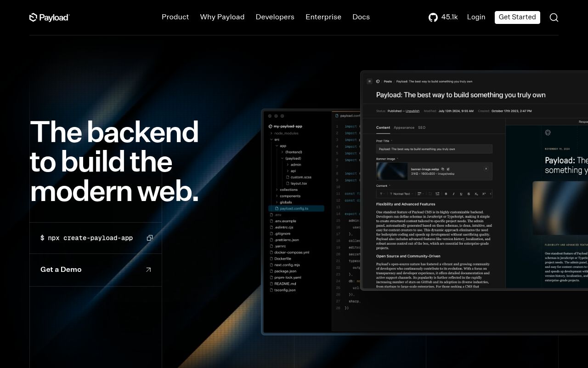Click the Login link

[x=476, y=17]
